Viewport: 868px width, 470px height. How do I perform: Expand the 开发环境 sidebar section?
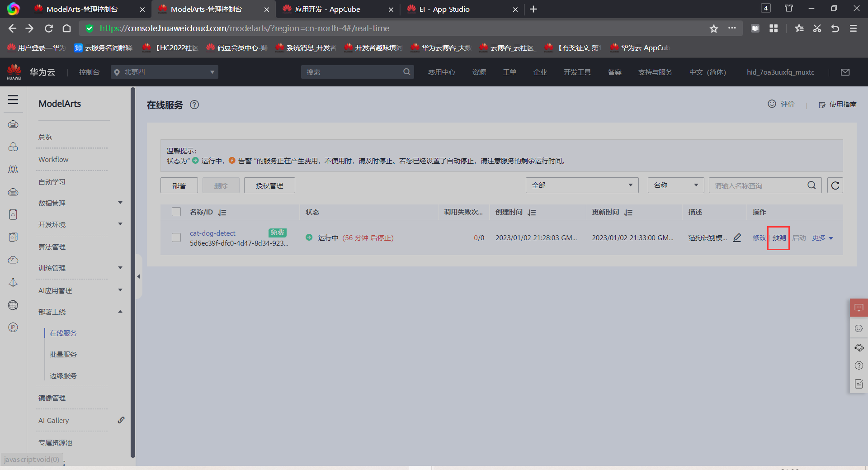coord(120,224)
